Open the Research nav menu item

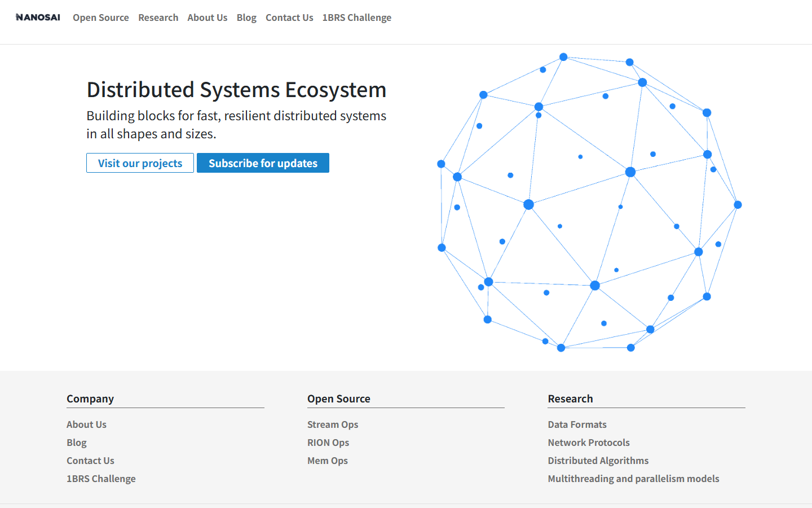158,17
